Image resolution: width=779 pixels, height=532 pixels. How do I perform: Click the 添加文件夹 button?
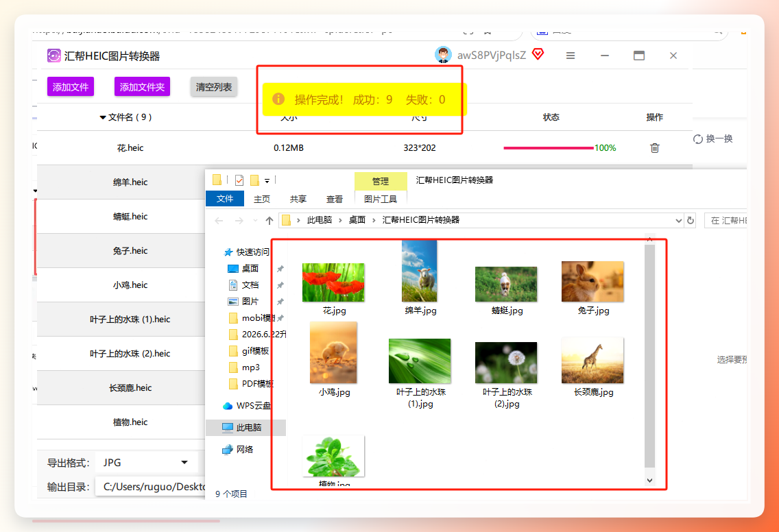142,87
